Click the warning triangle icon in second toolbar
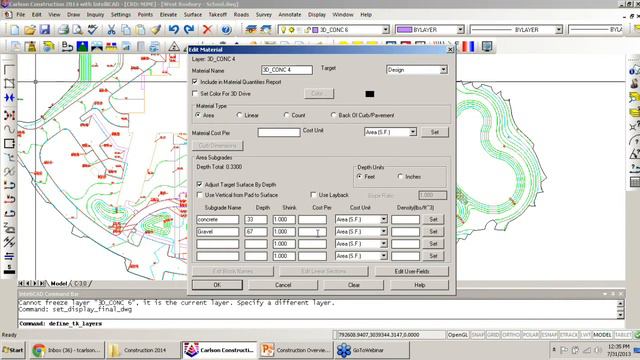Screen dimensions: 640x360 pyautogui.click(x=173, y=47)
